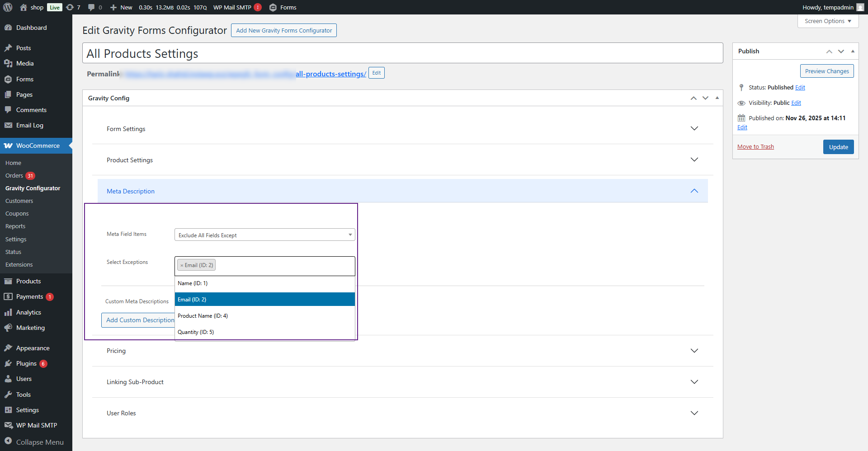Remove the Email (ID: 2) exception tag
This screenshot has width=868, height=451.
click(182, 265)
